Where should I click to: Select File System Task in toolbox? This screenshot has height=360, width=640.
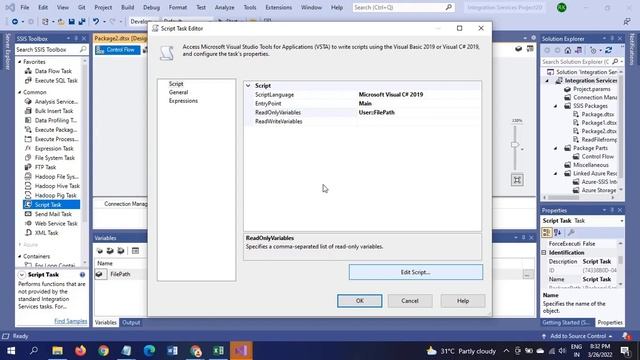[55, 158]
